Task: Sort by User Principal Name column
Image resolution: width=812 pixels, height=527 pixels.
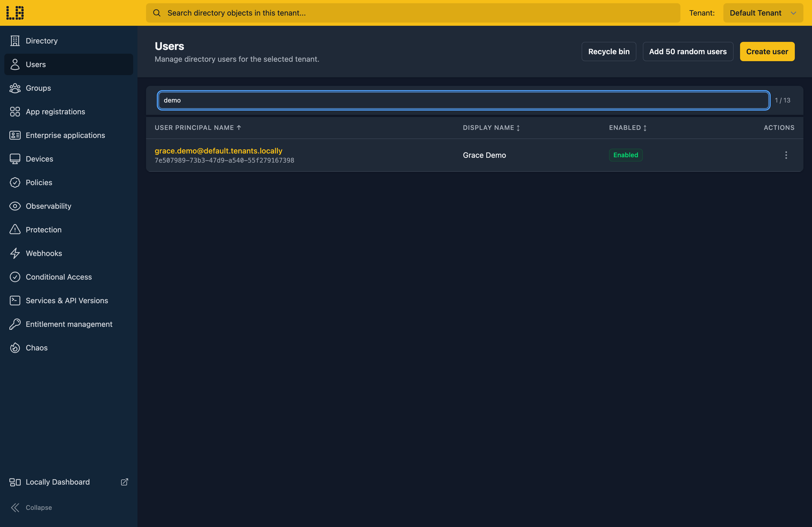Action: click(198, 127)
